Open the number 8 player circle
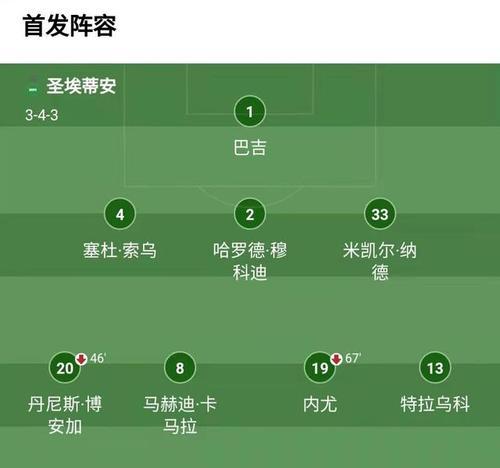 [180, 368]
